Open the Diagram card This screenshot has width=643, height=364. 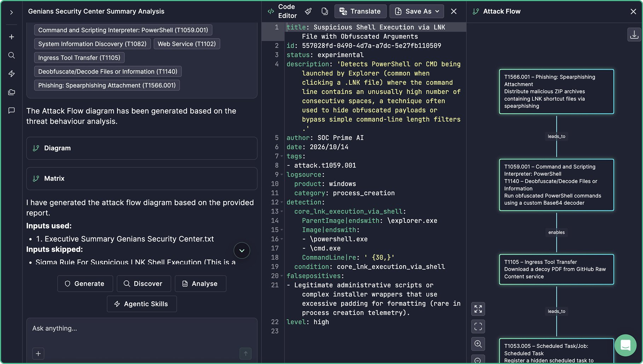(142, 148)
